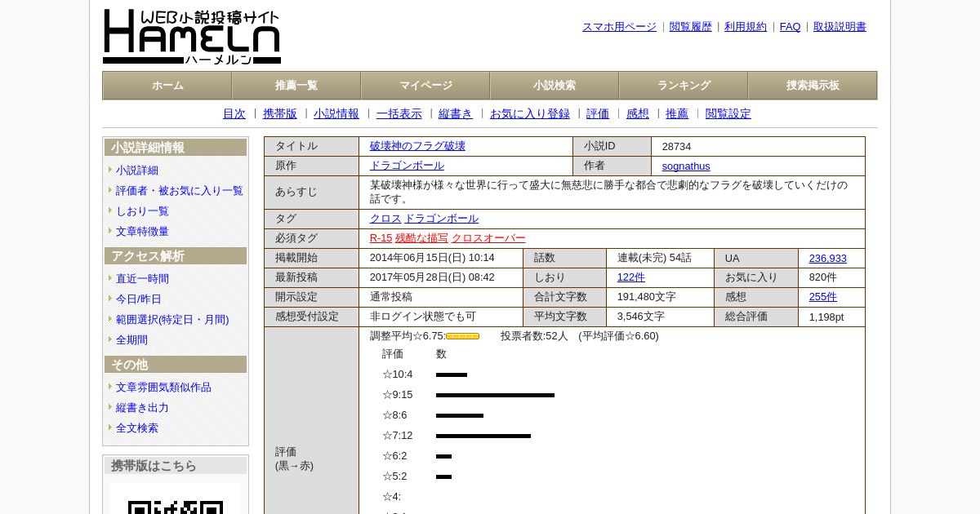The image size is (980, 514).
Task: Open 携帯版 link in submenu
Action: tap(280, 114)
